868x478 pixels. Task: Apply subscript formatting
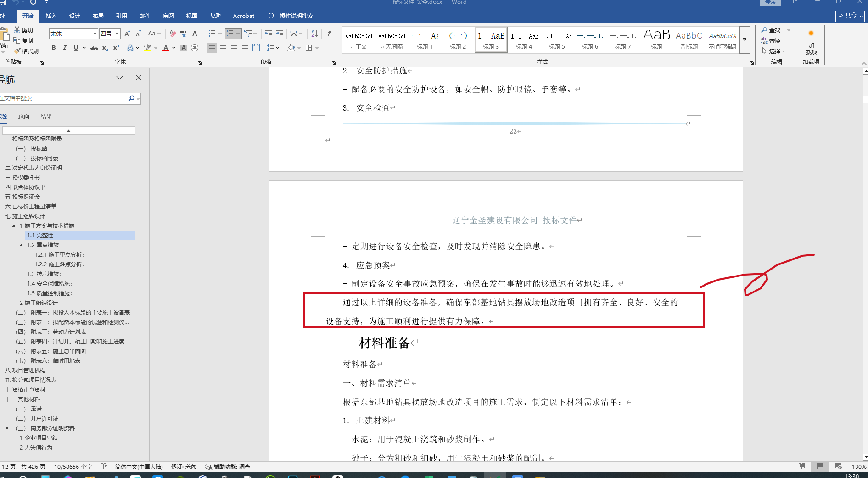pos(105,48)
